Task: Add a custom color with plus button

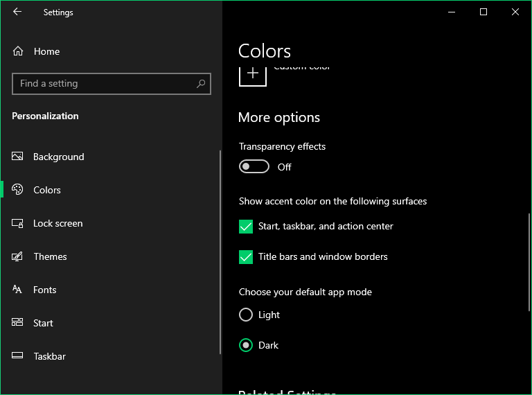Action: coord(253,73)
